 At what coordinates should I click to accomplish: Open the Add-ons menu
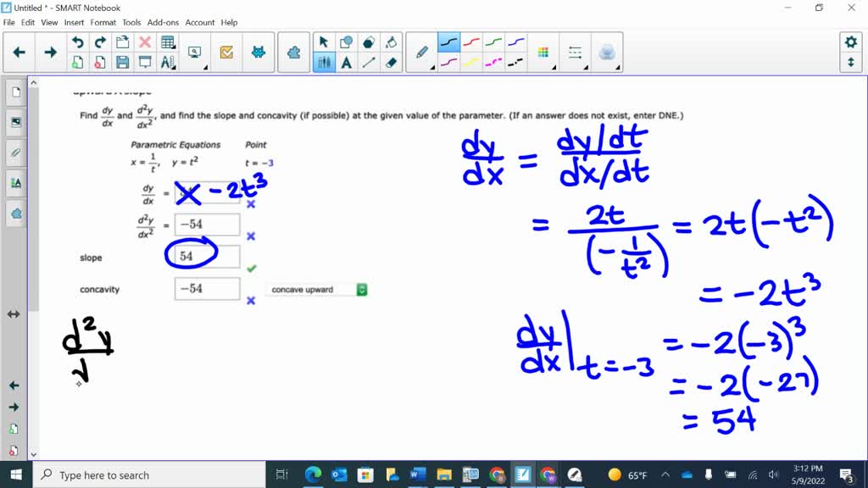pos(163,23)
